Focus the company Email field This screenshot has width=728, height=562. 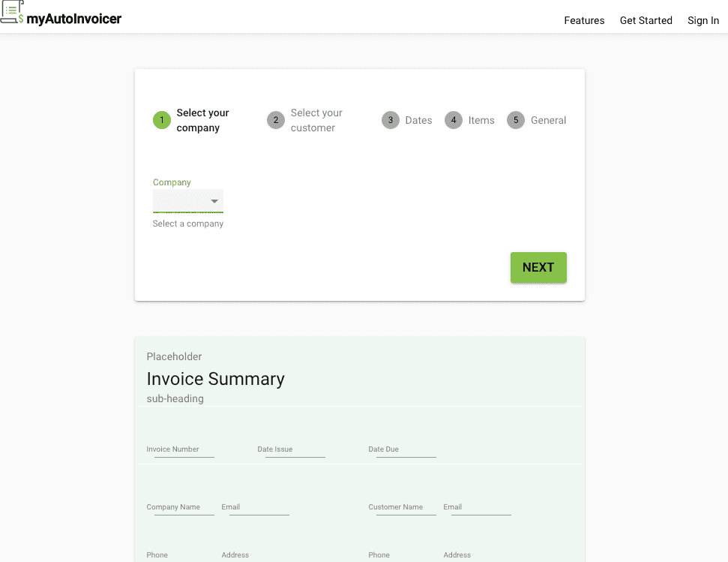(x=256, y=507)
